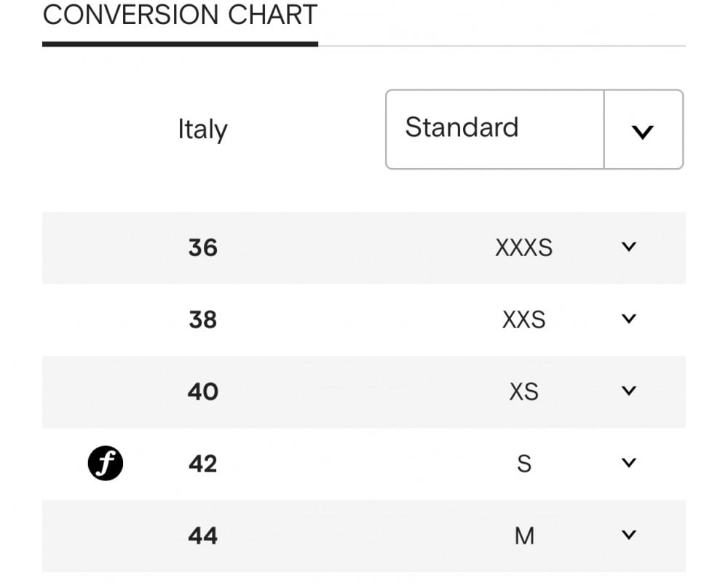
Task: Click the Italy column header
Action: click(203, 130)
